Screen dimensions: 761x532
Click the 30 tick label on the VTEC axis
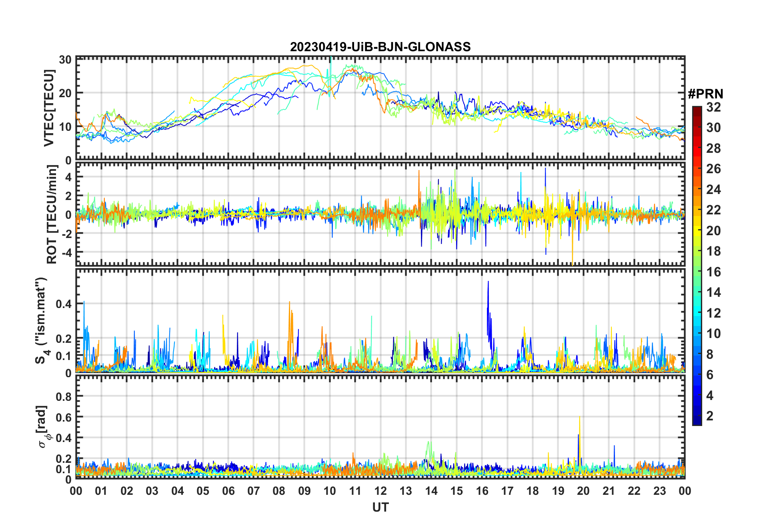tap(65, 60)
